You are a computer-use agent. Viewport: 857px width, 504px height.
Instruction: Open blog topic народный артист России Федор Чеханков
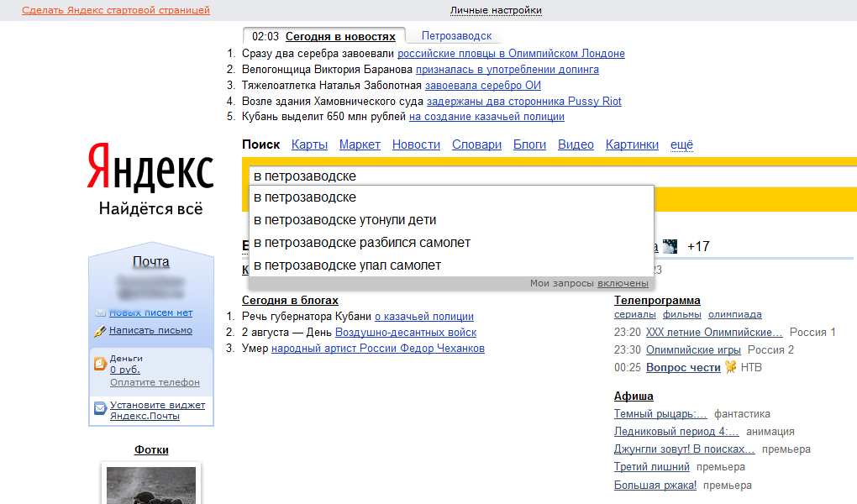378,349
